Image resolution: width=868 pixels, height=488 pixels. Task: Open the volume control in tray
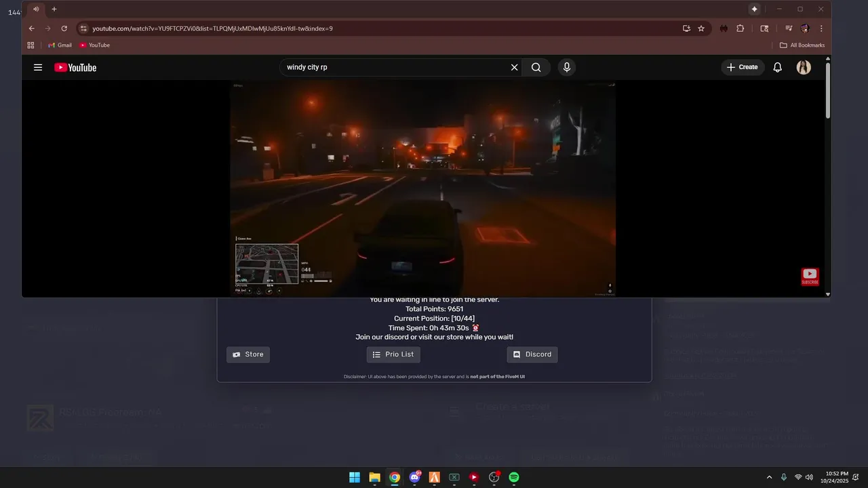pos(809,477)
